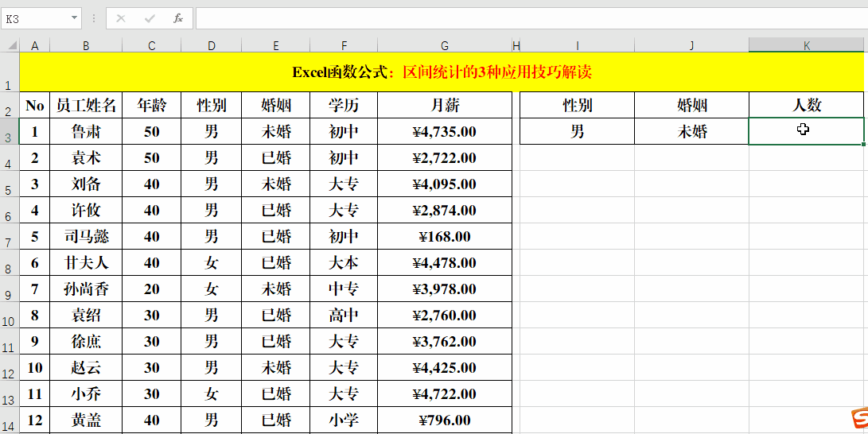Click the education cell '高中'

point(344,315)
